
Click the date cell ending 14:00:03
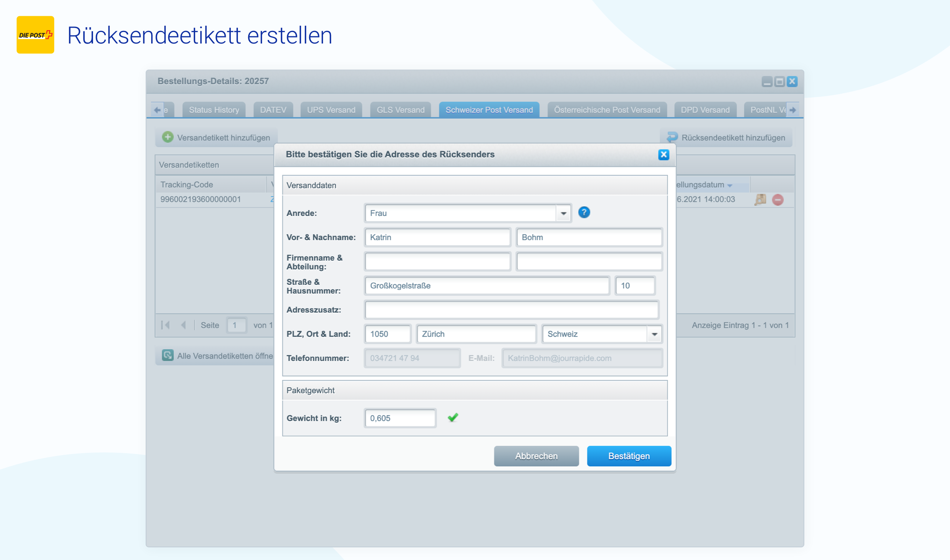pyautogui.click(x=706, y=199)
